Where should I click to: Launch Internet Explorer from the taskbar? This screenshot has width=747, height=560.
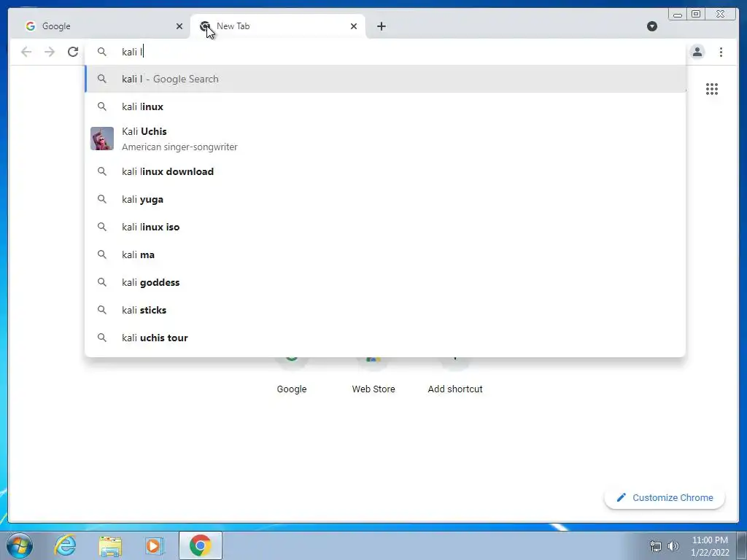[65, 545]
